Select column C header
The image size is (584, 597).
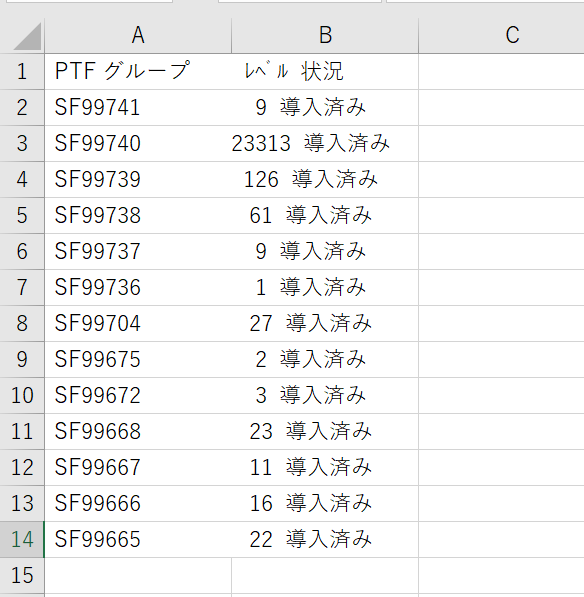coord(501,36)
